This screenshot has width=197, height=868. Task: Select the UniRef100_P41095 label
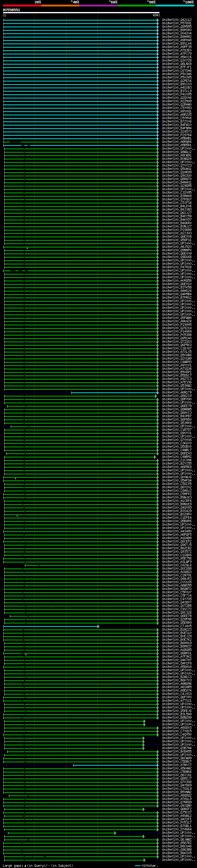pyautogui.click(x=177, y=94)
